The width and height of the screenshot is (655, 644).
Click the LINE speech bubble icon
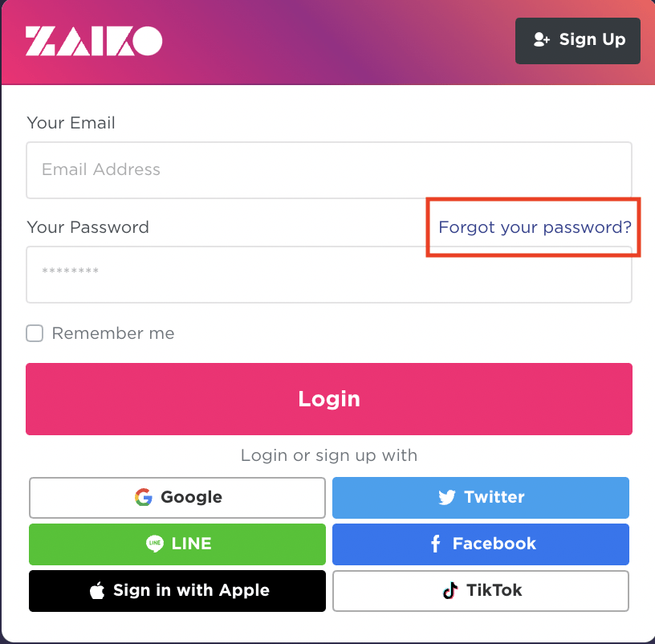tap(155, 544)
